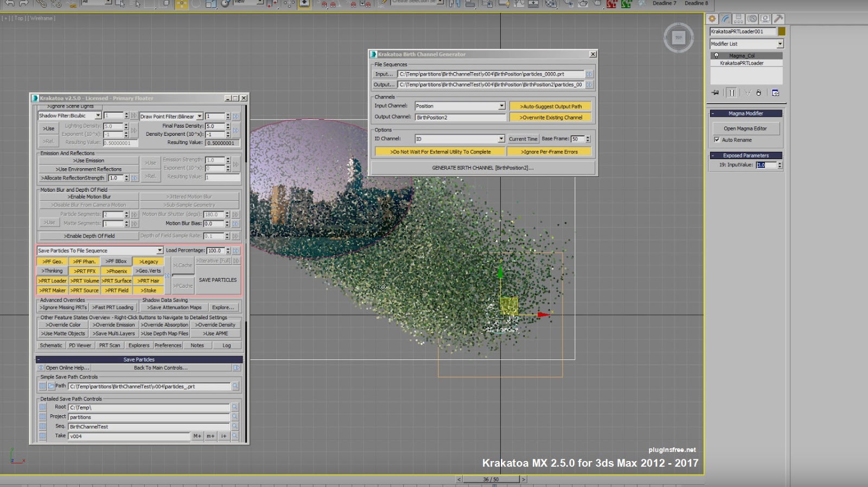Open Krakatoa Preferences tab button

(x=168, y=345)
